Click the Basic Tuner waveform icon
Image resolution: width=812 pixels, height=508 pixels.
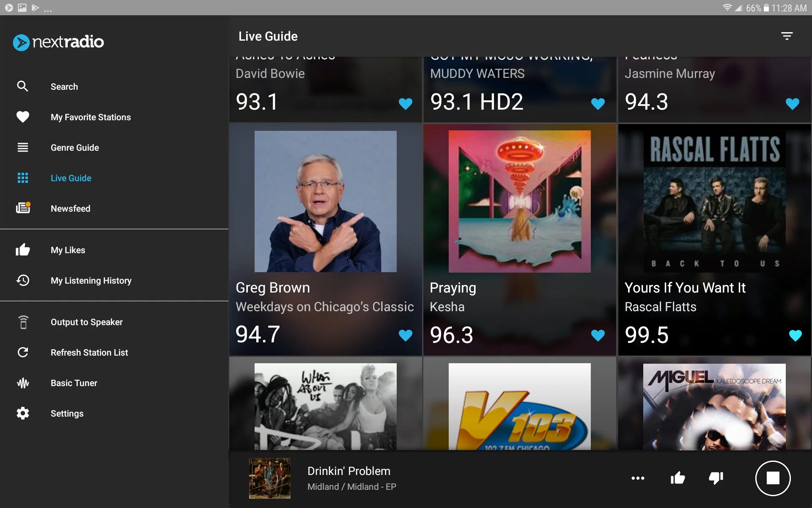pyautogui.click(x=23, y=383)
